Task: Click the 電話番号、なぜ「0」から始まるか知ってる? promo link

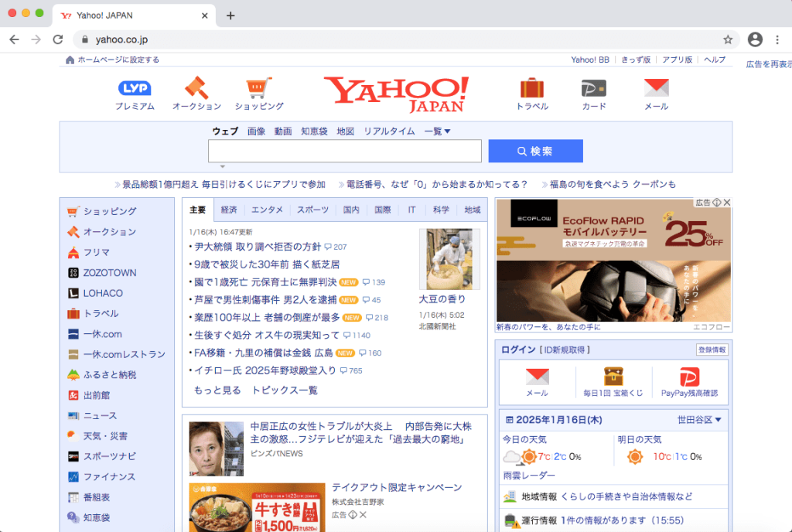Action: click(x=436, y=185)
